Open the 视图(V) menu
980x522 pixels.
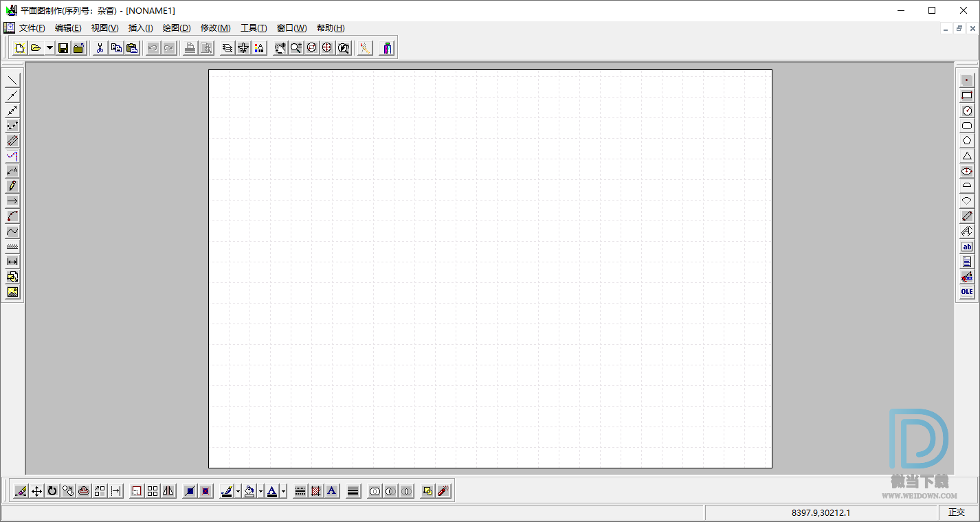tap(105, 28)
